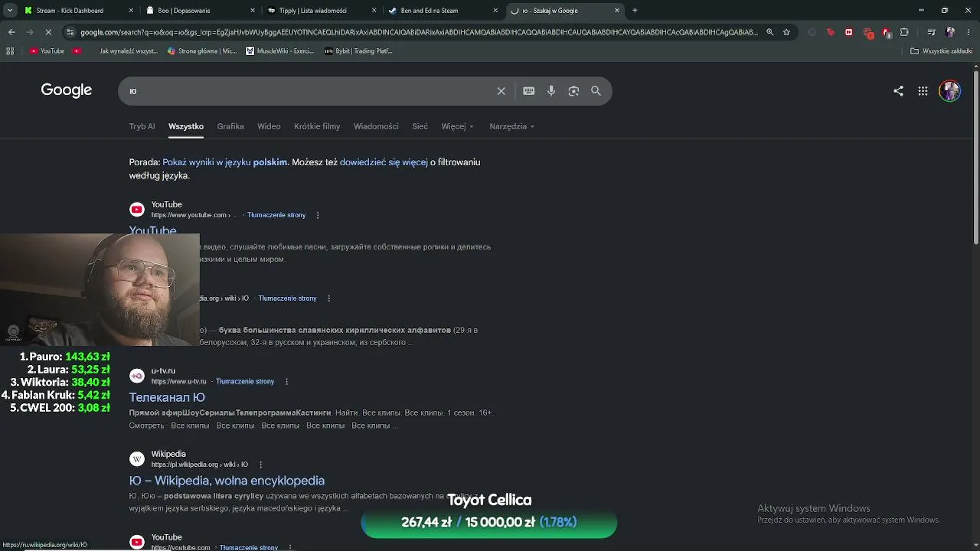Switch to the Krótkie filmy search tab
The width and height of the screenshot is (980, 551).
(x=317, y=126)
